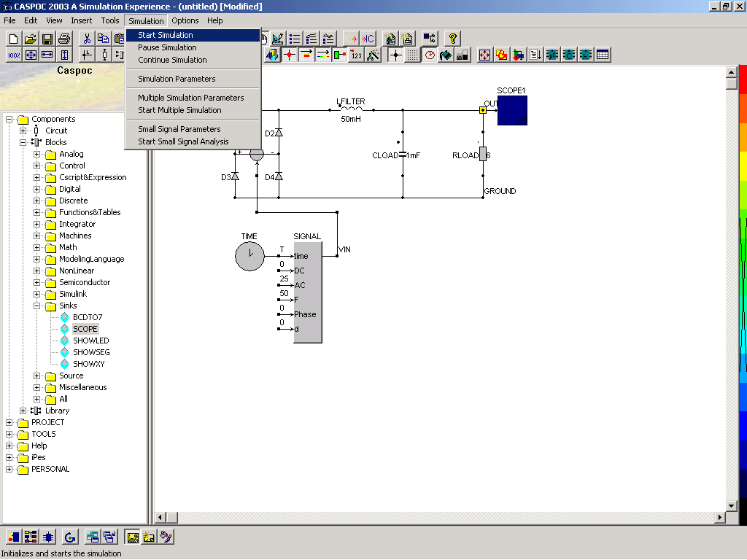Click the RLOAD resistor component
The image size is (747, 560).
pyautogui.click(x=483, y=154)
